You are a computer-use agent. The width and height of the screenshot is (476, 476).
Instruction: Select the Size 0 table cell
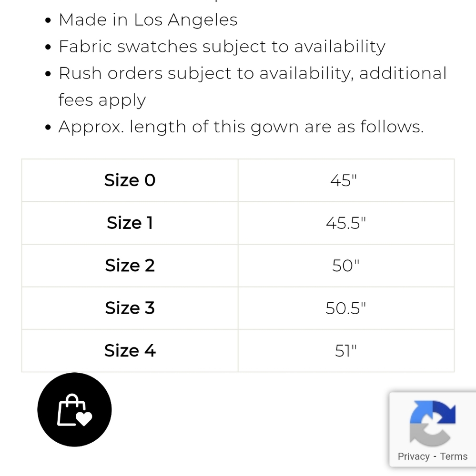click(130, 180)
